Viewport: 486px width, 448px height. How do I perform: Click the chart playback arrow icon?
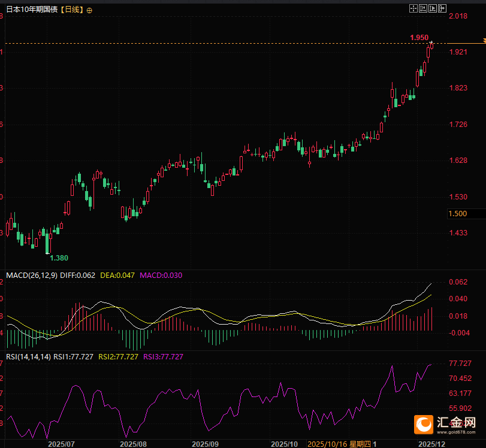(433, 8)
